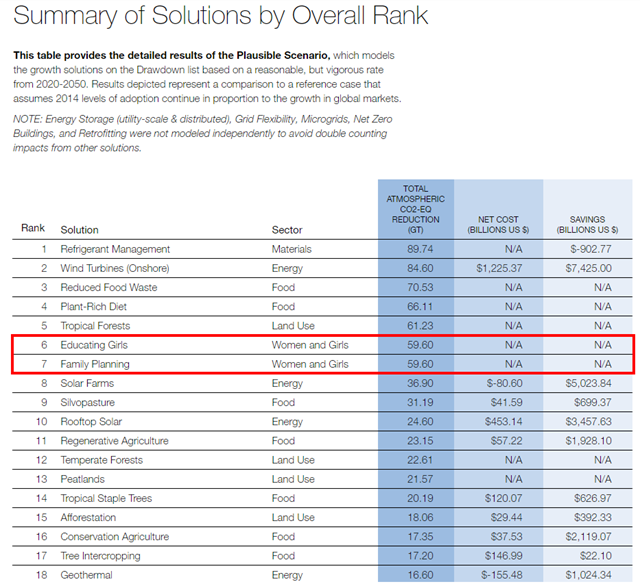The image size is (640, 584).
Task: Click the $5,023.84 savings value
Action: tap(589, 383)
